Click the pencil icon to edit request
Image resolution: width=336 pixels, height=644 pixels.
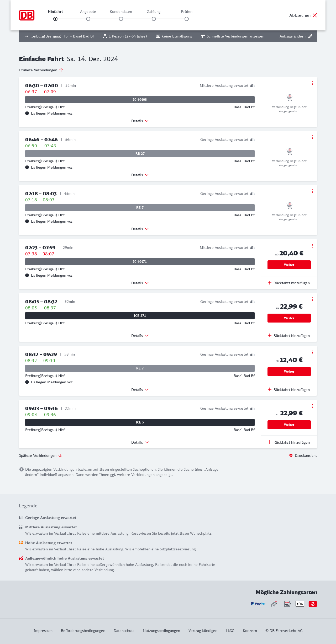point(310,36)
